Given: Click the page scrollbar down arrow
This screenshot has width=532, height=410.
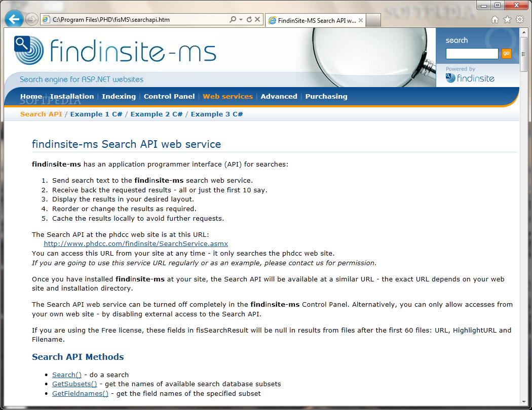Looking at the screenshot, I should [x=523, y=401].
